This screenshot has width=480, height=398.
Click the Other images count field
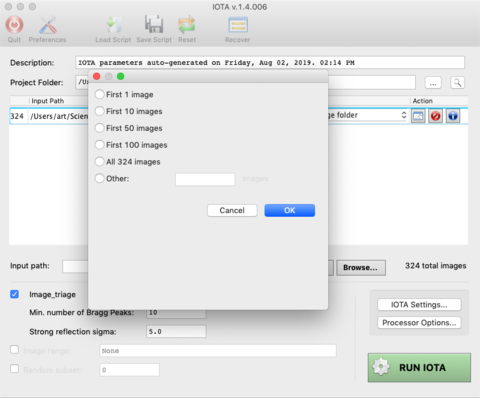pyautogui.click(x=205, y=179)
